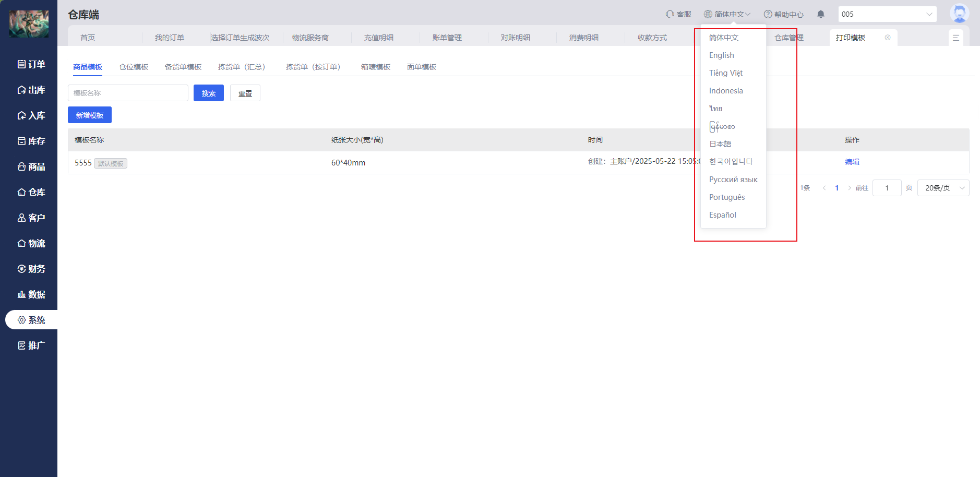Open the 20条/页 page size dropdown
Screen dimensions: 980x477
tap(943, 188)
